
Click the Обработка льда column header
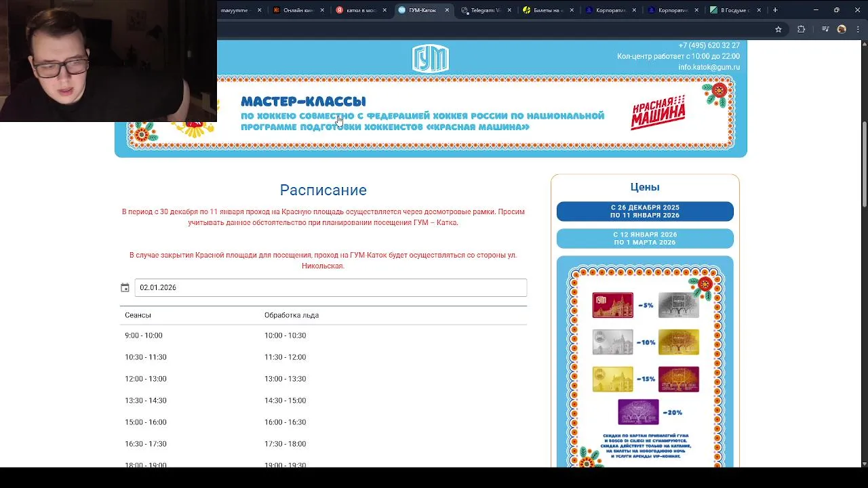tap(292, 315)
